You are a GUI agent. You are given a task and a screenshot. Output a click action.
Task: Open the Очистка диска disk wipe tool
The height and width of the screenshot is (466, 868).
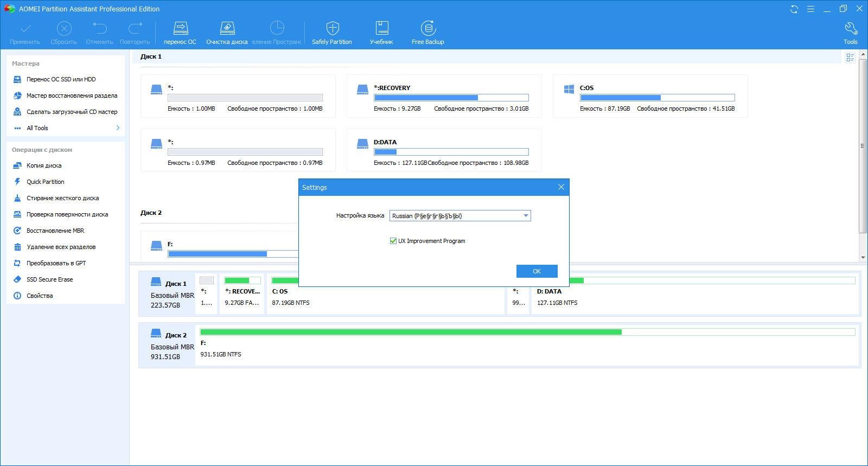tap(227, 33)
